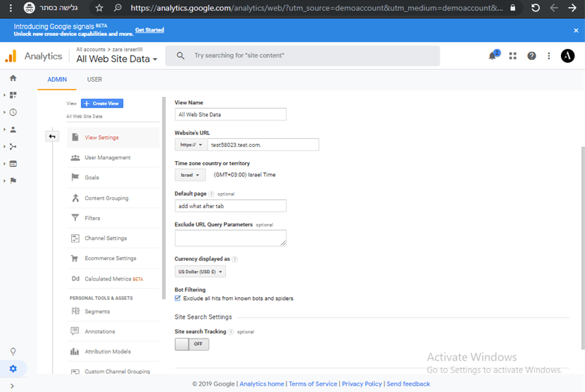
Task: Open the Realtime clock icon in sidebar
Action: point(13,112)
